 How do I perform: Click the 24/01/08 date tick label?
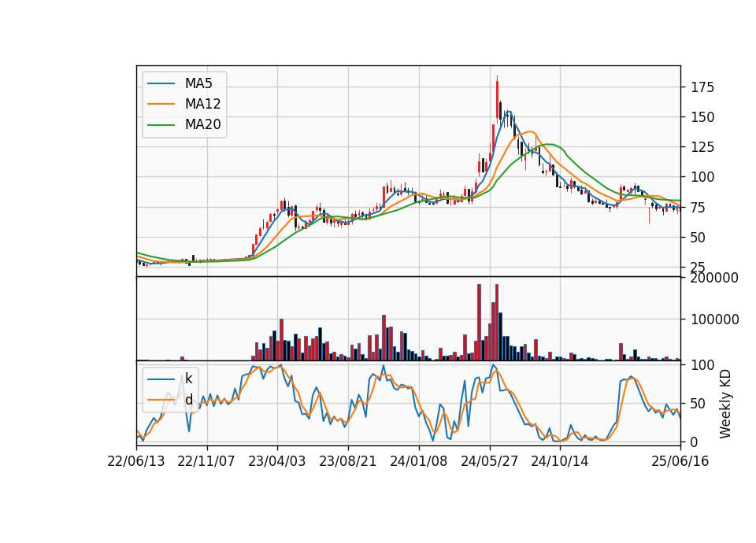(418, 461)
